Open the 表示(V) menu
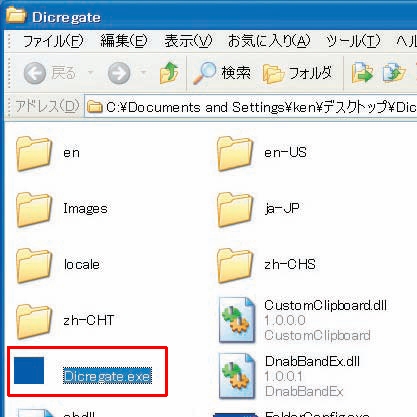417x417 pixels. 188,41
